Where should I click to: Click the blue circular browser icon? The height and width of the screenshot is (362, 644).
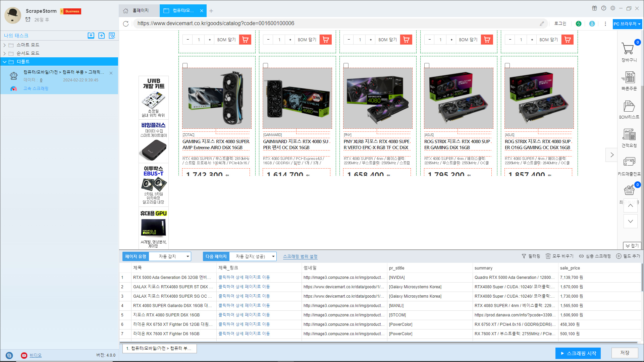[592, 24]
